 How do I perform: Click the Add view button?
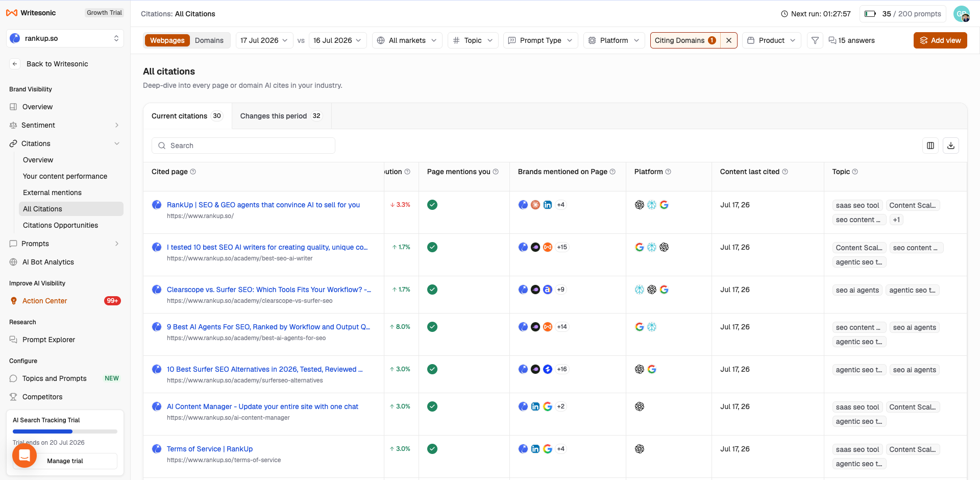pos(940,40)
